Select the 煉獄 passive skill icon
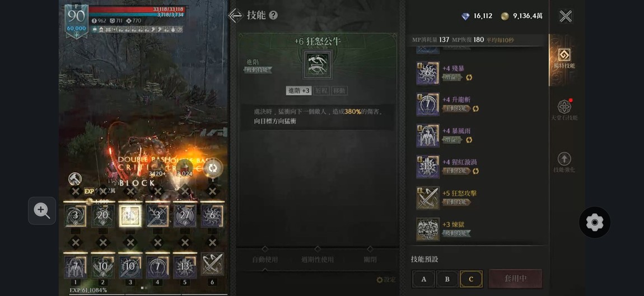 [x=427, y=229]
